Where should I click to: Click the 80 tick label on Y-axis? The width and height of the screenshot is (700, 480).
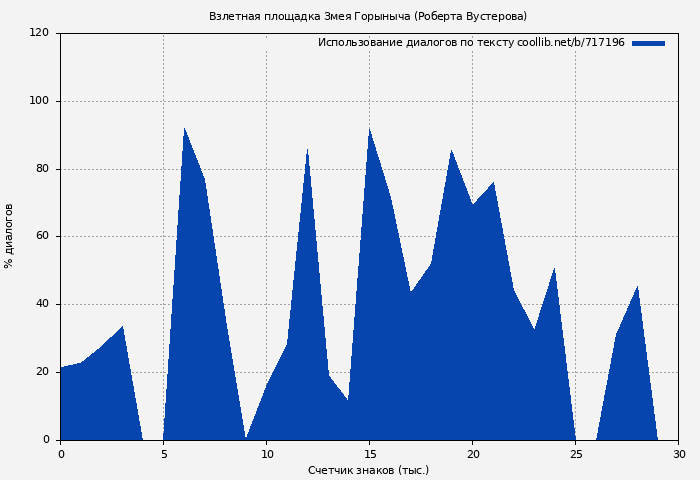42,169
